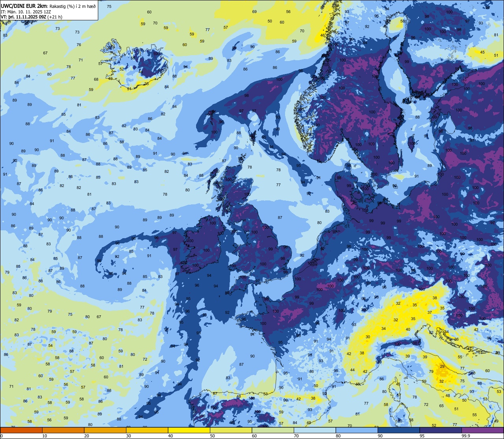
Task: Click the 'VT: þri. 11.11.2025 09Z' valid time
Action: coord(23,17)
